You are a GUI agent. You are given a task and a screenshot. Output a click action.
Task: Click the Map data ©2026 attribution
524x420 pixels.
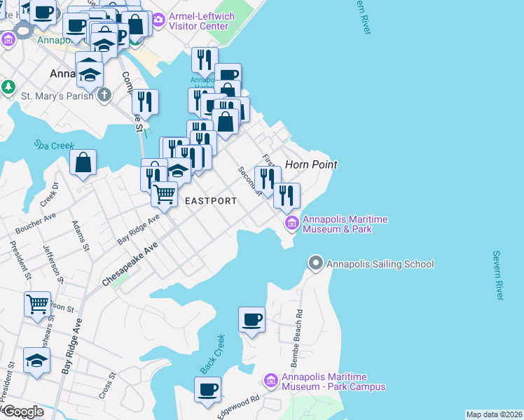[x=494, y=414]
